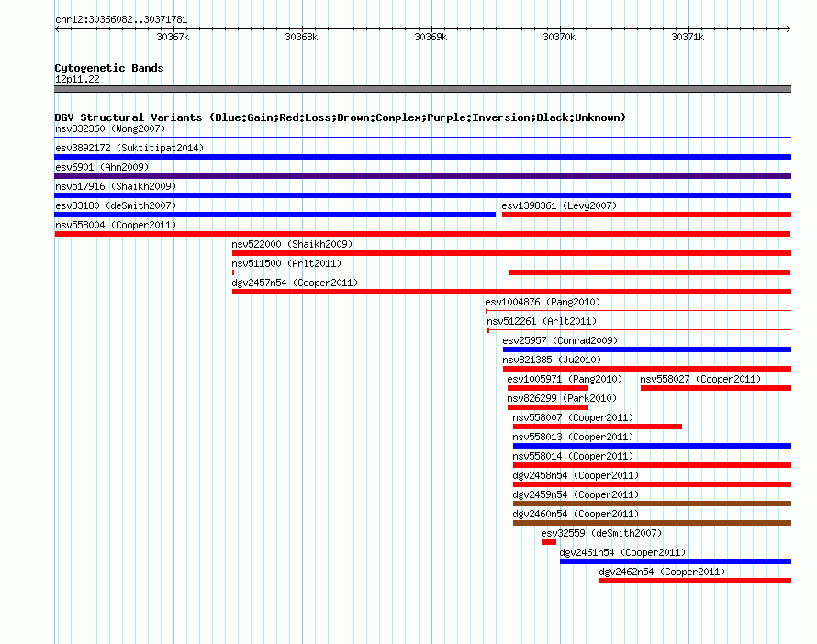Screen dimensions: 817x644
Task: Select the esv3892172 (Suktitipat2014) blue gain bar
Action: (x=422, y=157)
